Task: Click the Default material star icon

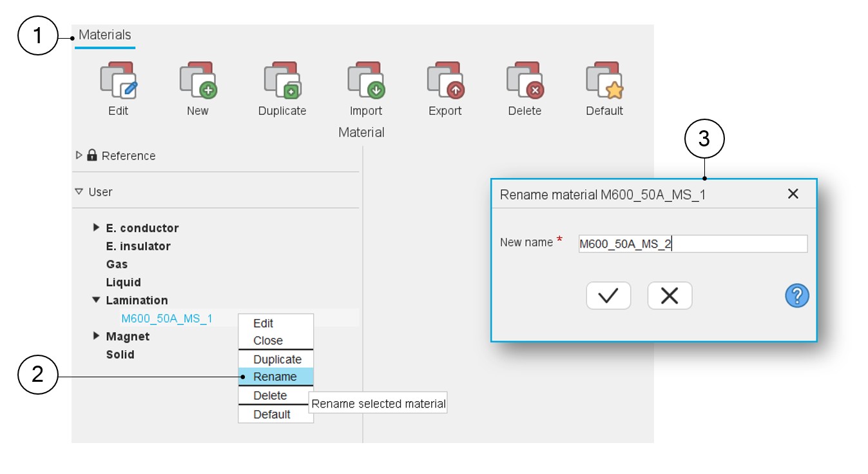Action: (x=604, y=81)
